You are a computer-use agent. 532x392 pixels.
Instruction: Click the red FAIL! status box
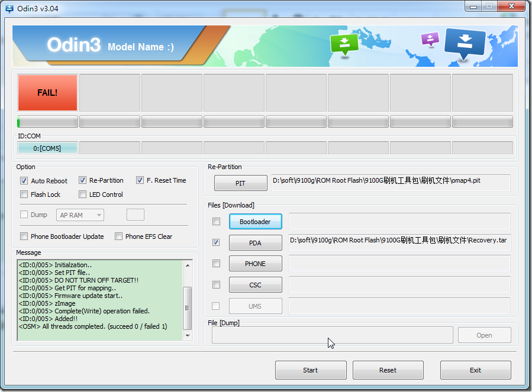coord(47,93)
